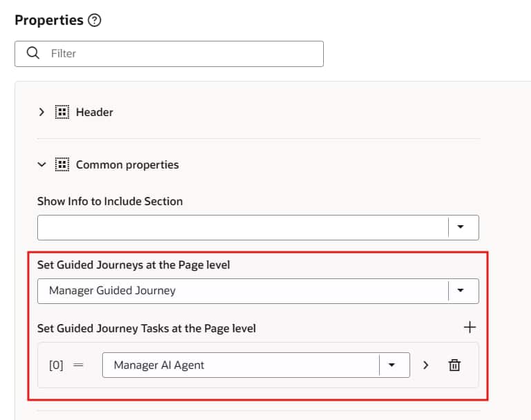This screenshot has height=420, width=531.
Task: Click the reorder handle beside index [0]
Action: point(79,365)
